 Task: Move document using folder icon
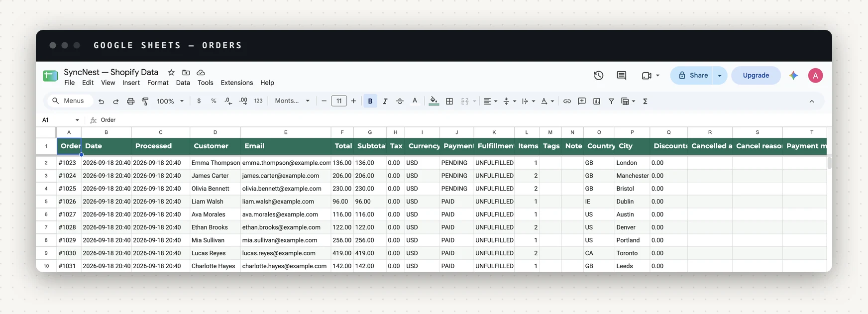coord(186,72)
